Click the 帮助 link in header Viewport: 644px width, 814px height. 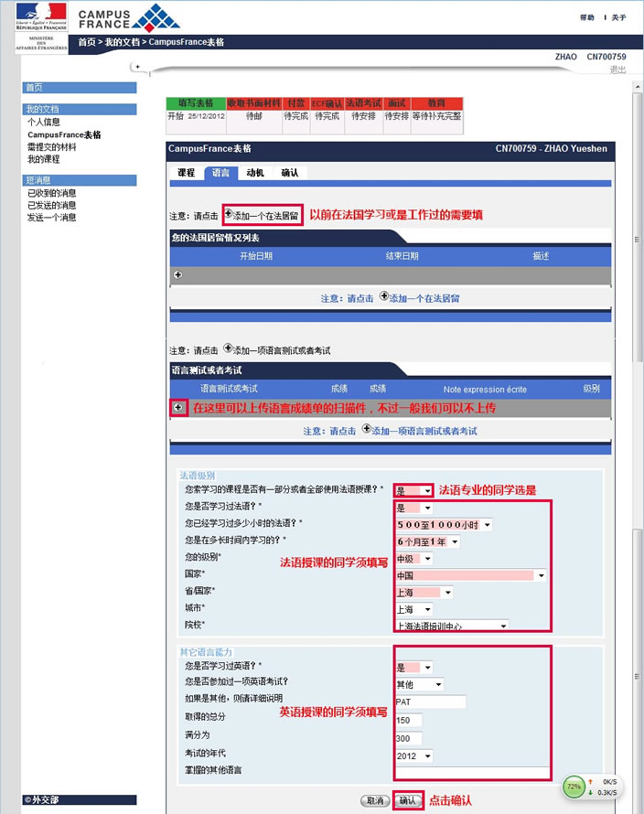[x=587, y=17]
